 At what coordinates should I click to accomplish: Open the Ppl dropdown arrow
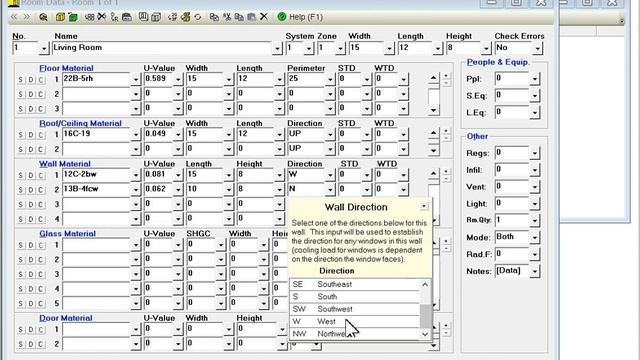click(535, 79)
